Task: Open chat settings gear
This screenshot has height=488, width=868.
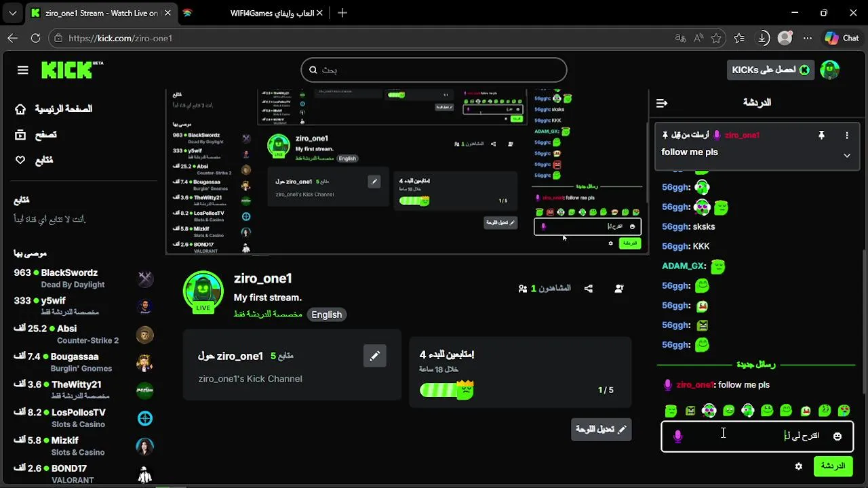Action: (799, 467)
